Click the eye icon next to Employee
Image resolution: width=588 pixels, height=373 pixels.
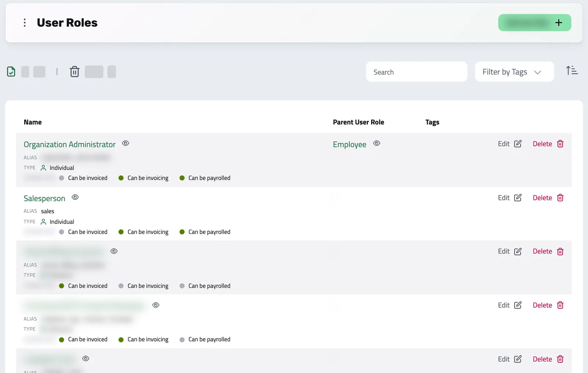(x=377, y=143)
